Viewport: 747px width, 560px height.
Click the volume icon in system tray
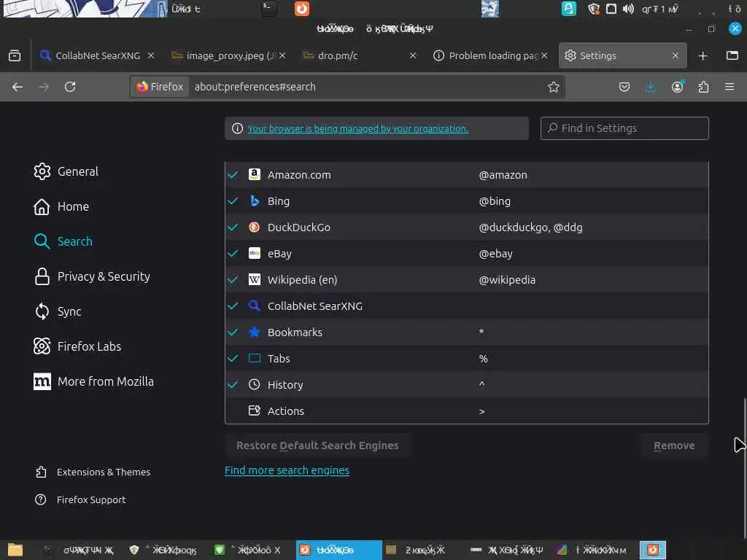pos(628,9)
